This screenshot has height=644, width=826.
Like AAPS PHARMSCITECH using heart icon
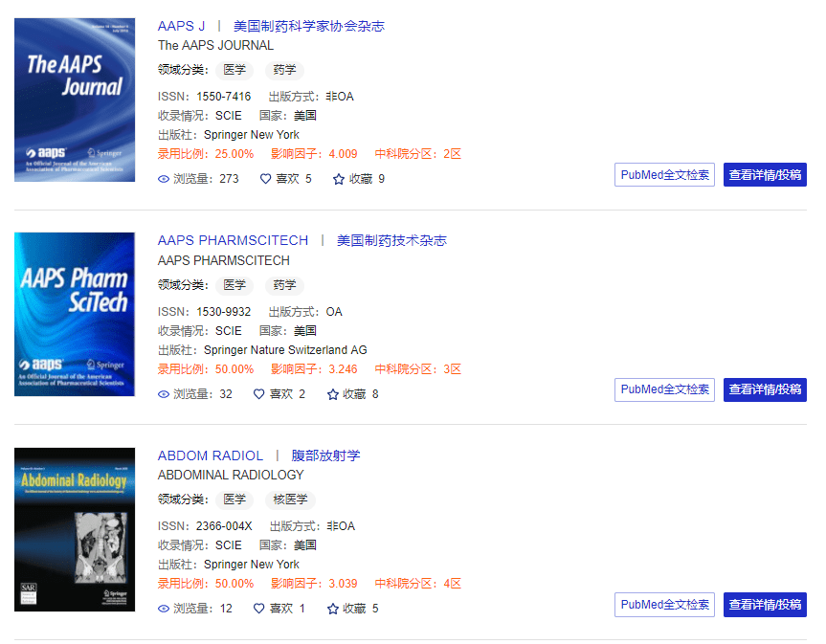point(258,394)
